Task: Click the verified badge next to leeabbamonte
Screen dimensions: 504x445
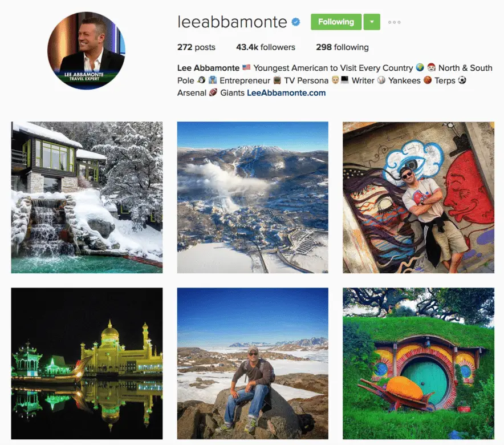Action: pyautogui.click(x=296, y=22)
